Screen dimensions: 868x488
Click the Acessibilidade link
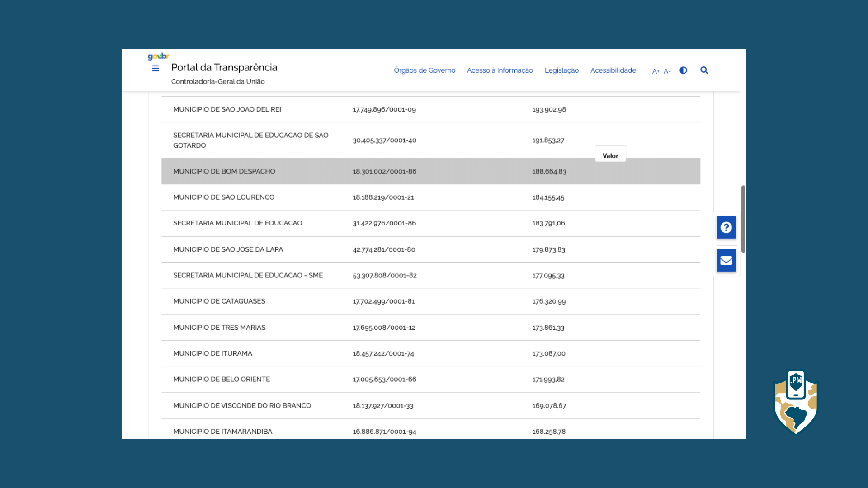613,70
